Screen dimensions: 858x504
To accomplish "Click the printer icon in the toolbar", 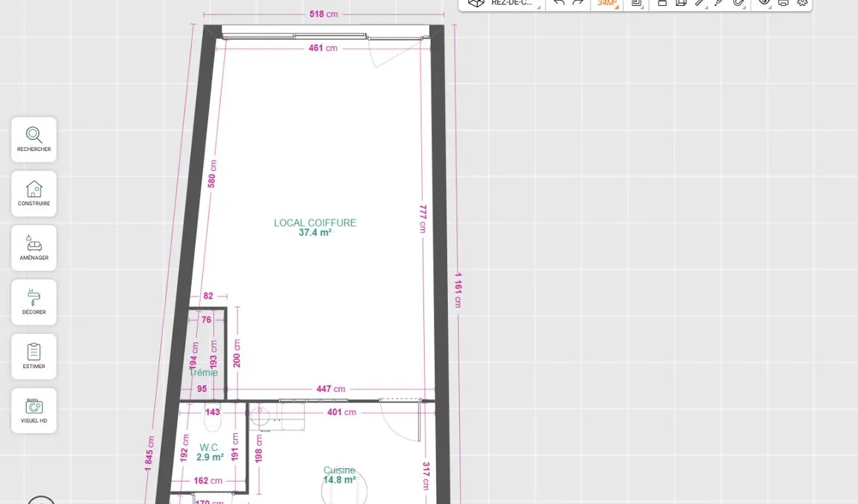I will coord(783,3).
